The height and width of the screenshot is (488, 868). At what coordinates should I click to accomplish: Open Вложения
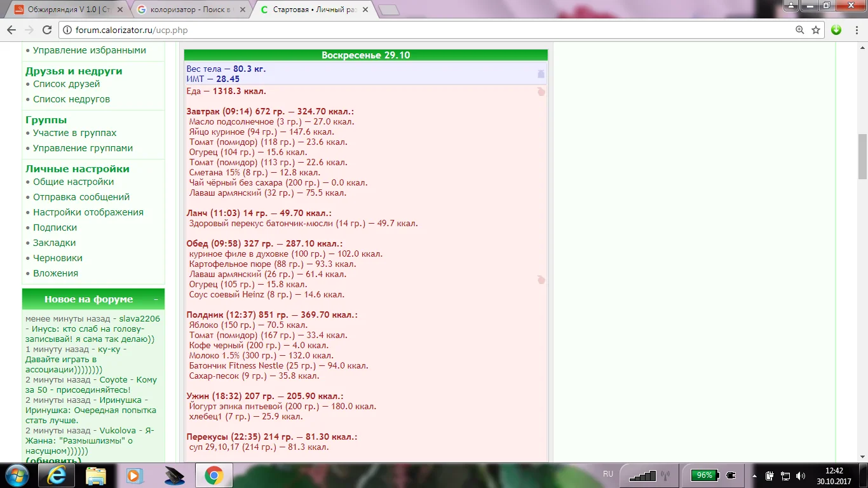tap(56, 273)
